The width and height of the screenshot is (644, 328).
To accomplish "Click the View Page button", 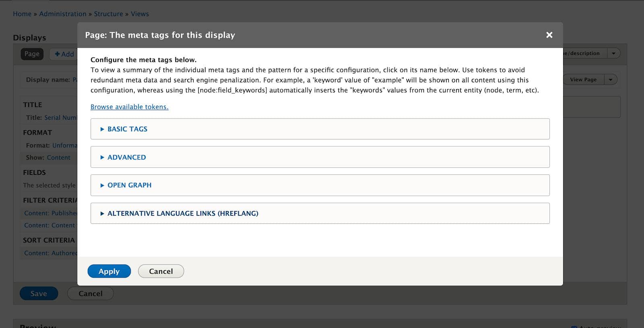I will pyautogui.click(x=583, y=80).
